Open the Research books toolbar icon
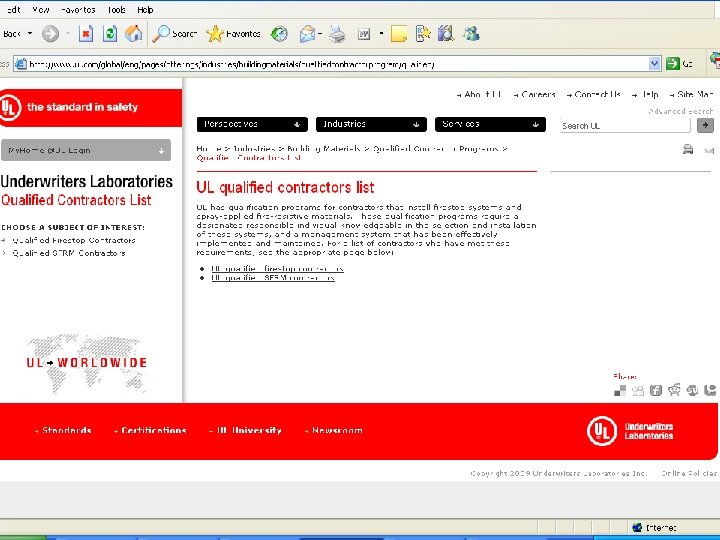This screenshot has width=720, height=540. (445, 34)
